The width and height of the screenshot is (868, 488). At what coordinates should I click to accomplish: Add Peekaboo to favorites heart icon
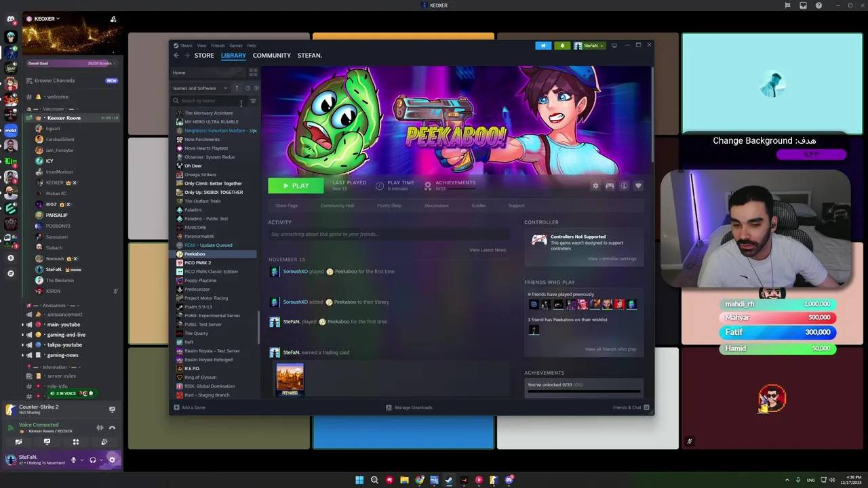pos(638,186)
